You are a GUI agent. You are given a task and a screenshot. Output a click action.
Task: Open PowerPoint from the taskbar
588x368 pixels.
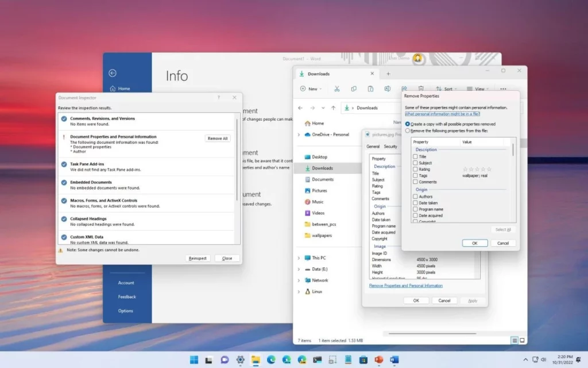(x=379, y=360)
